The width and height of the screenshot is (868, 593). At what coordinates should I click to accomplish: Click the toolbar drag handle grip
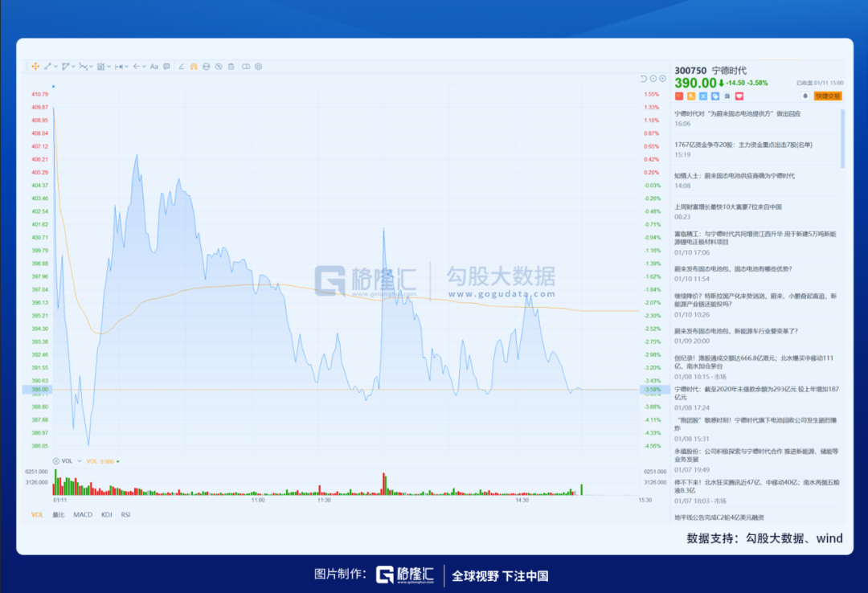(x=26, y=67)
